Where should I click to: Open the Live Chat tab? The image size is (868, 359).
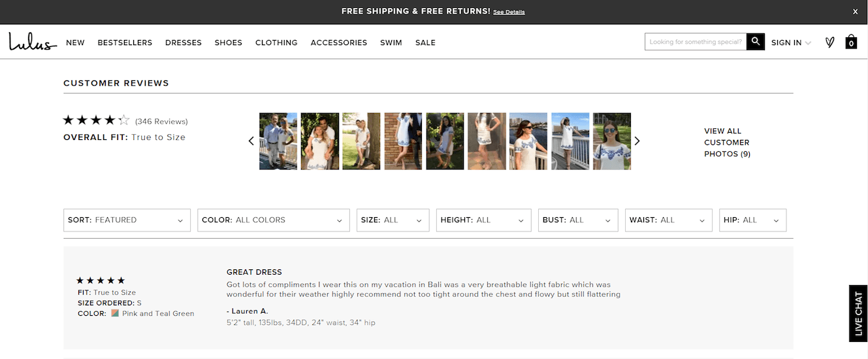pyautogui.click(x=858, y=313)
